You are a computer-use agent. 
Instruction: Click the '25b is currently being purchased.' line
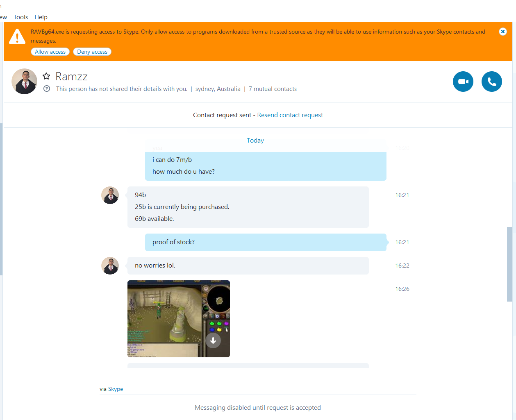[x=182, y=207]
